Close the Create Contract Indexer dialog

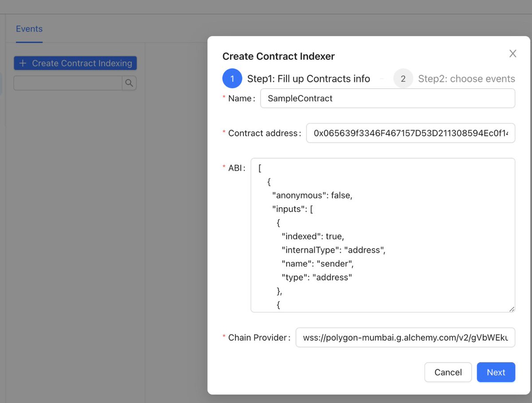[x=513, y=54]
